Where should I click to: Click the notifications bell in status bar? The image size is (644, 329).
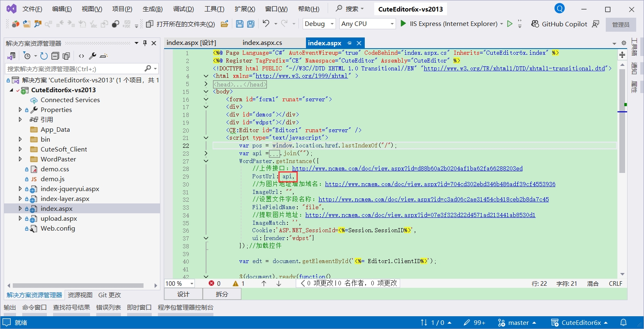pos(623,322)
